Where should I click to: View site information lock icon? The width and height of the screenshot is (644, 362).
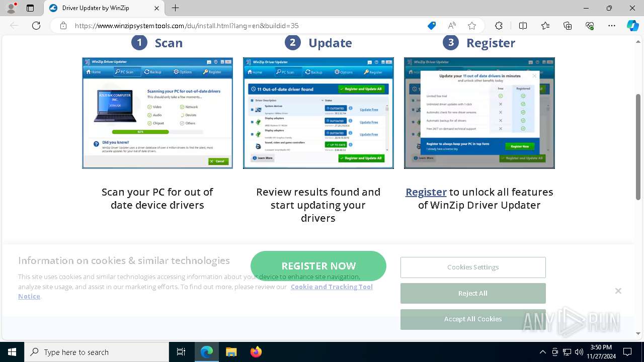click(63, 26)
